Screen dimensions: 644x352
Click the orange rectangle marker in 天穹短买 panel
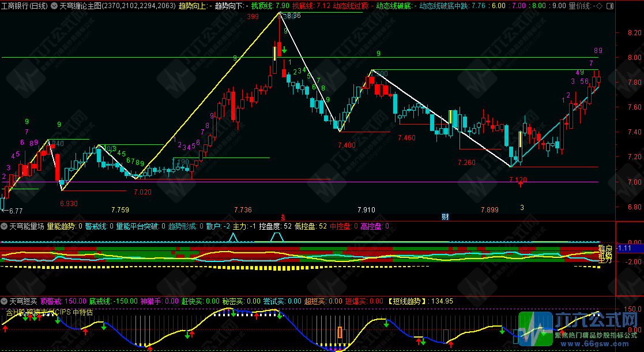(340, 333)
